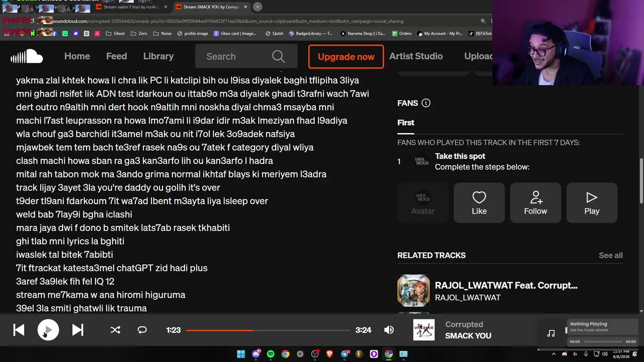Open SMACK YOU title in player bar

tap(468, 336)
